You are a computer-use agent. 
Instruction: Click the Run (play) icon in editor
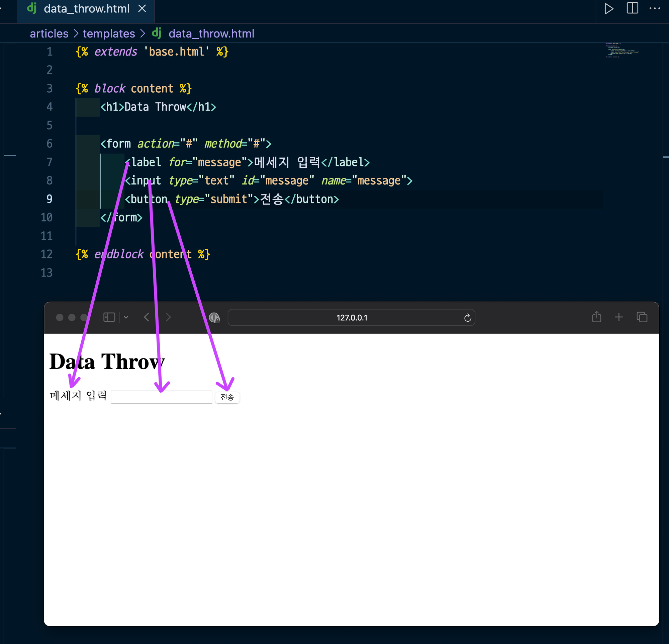pyautogui.click(x=608, y=9)
